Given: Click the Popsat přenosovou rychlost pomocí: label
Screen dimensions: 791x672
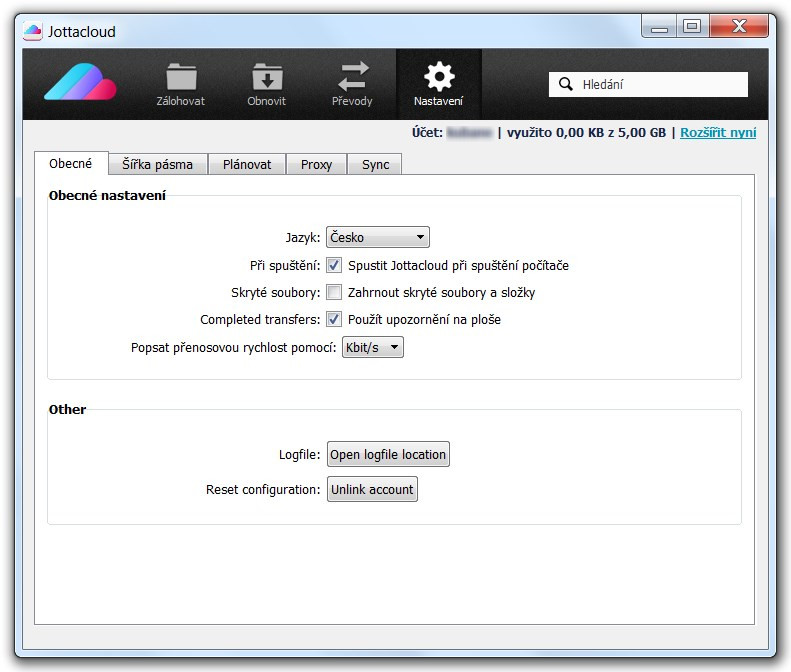Looking at the screenshot, I should coord(233,348).
